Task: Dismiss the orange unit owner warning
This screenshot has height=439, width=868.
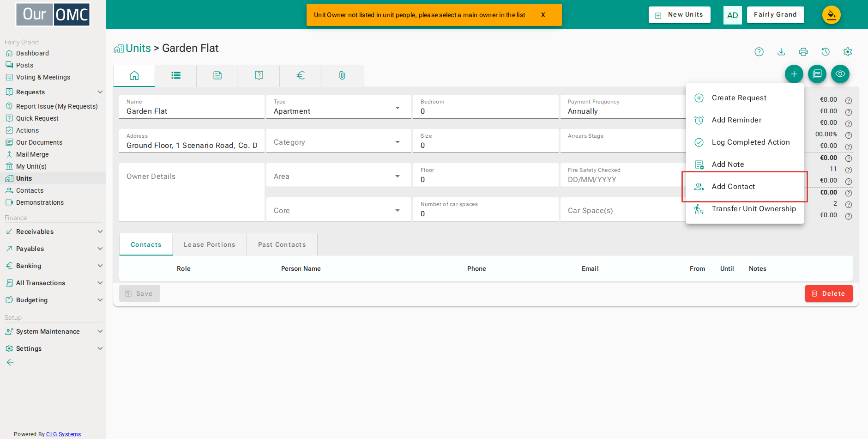Action: tap(543, 15)
